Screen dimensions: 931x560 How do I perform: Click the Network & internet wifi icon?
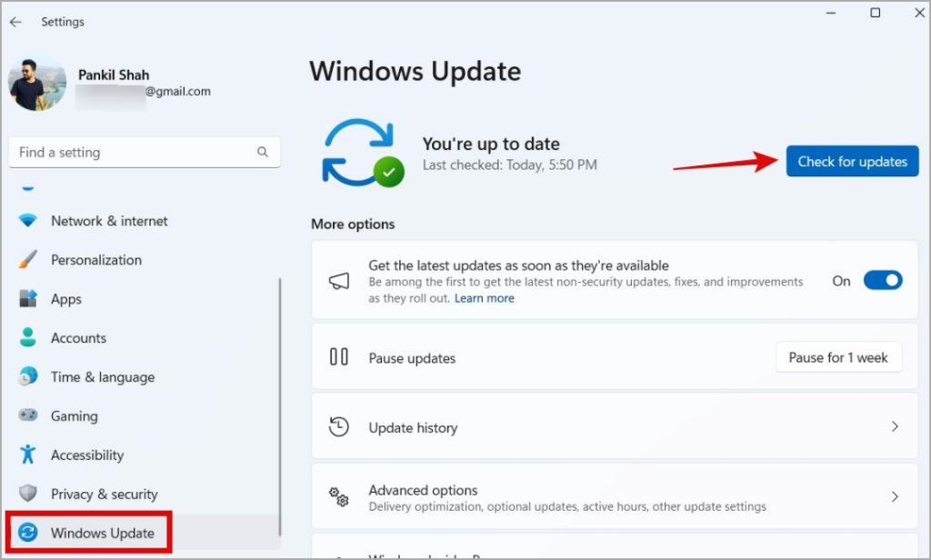[27, 221]
